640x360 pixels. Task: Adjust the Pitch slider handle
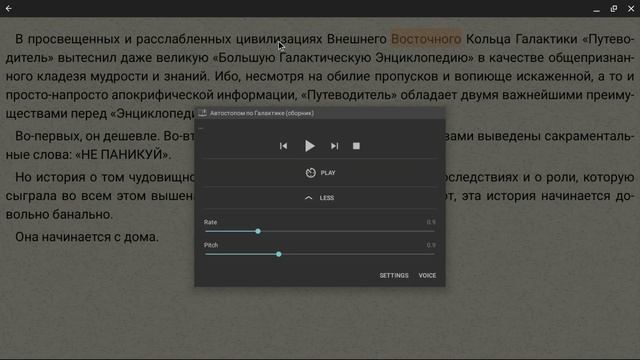[279, 254]
